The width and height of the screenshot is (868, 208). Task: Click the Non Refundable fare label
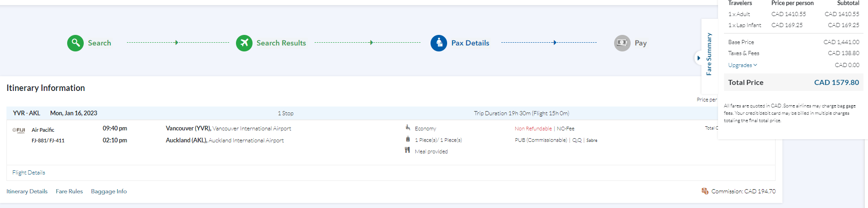[533, 129]
